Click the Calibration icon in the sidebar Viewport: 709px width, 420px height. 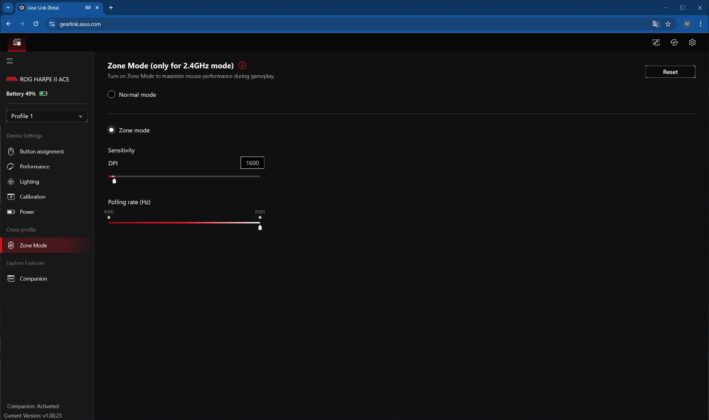pyautogui.click(x=11, y=197)
